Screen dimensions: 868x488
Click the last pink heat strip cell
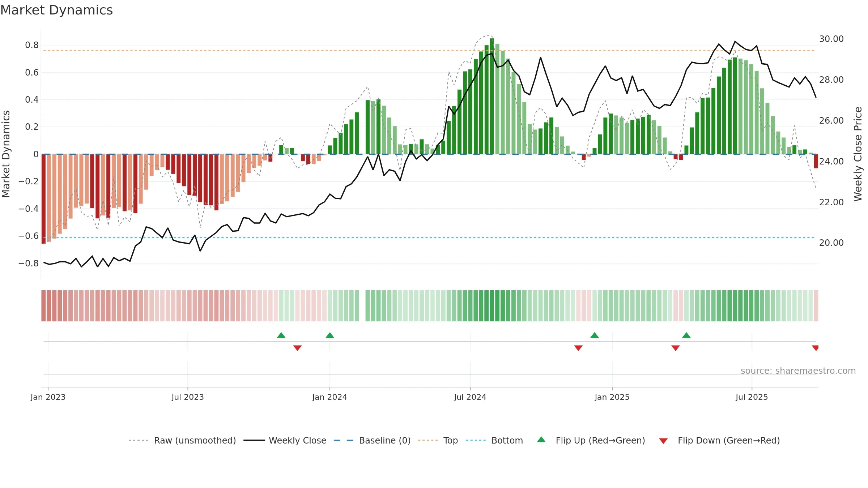[816, 306]
